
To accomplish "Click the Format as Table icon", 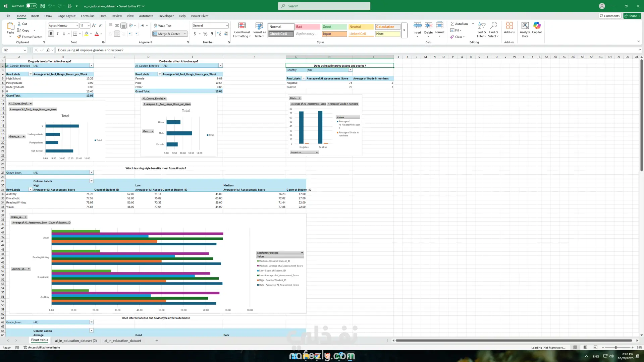I will click(259, 30).
